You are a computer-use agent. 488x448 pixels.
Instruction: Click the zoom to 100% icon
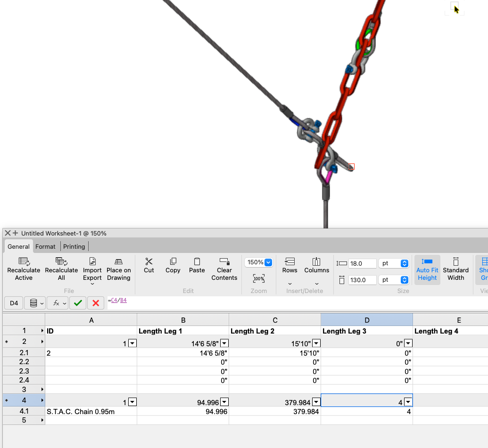pyautogui.click(x=258, y=278)
